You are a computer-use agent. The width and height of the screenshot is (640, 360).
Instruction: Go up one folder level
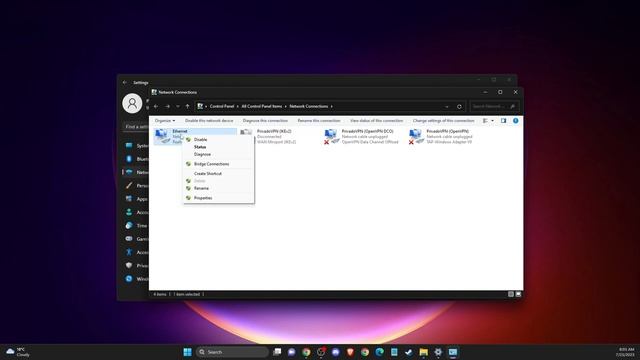[187, 107]
